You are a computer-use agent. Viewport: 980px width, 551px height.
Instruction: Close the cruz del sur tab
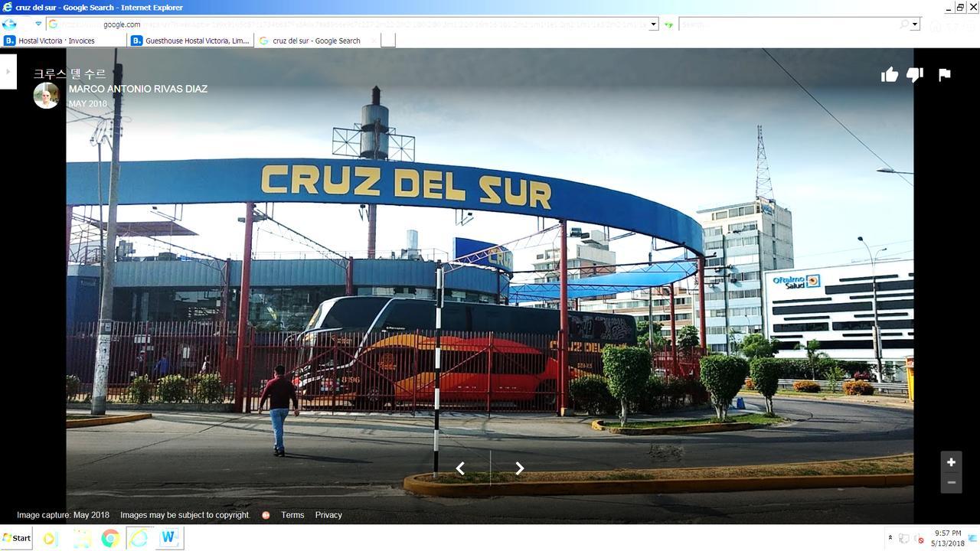tap(374, 41)
